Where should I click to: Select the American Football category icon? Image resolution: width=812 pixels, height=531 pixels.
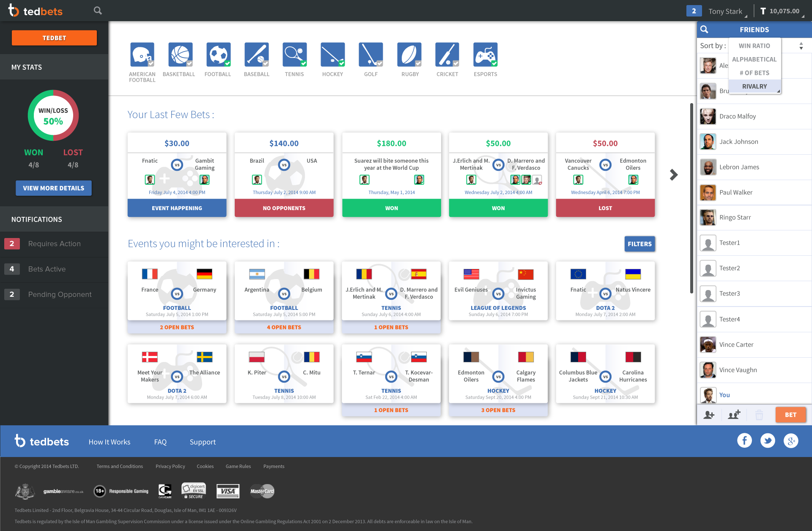pos(142,54)
